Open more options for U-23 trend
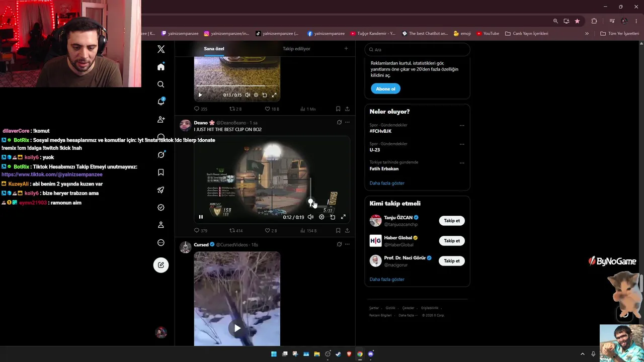The width and height of the screenshot is (644, 362). [x=462, y=144]
